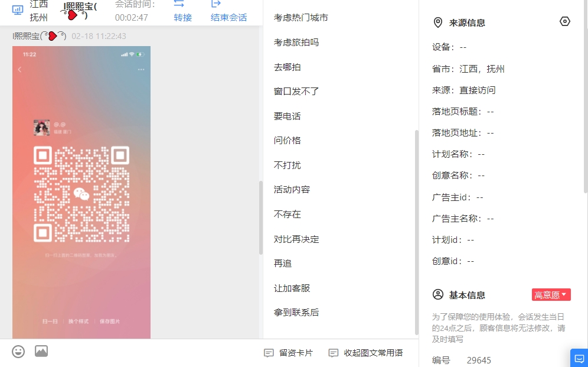Click the 计划名称 field row
Image resolution: width=588 pixels, height=367 pixels.
pyautogui.click(x=458, y=154)
